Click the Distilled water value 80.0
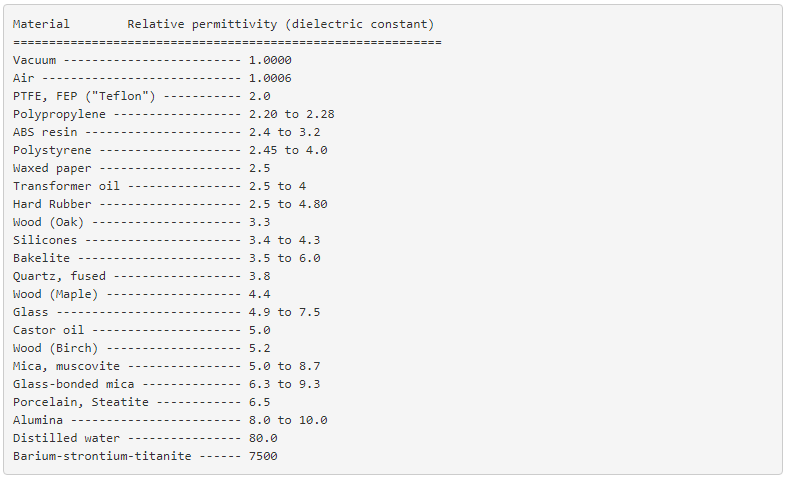 (263, 438)
